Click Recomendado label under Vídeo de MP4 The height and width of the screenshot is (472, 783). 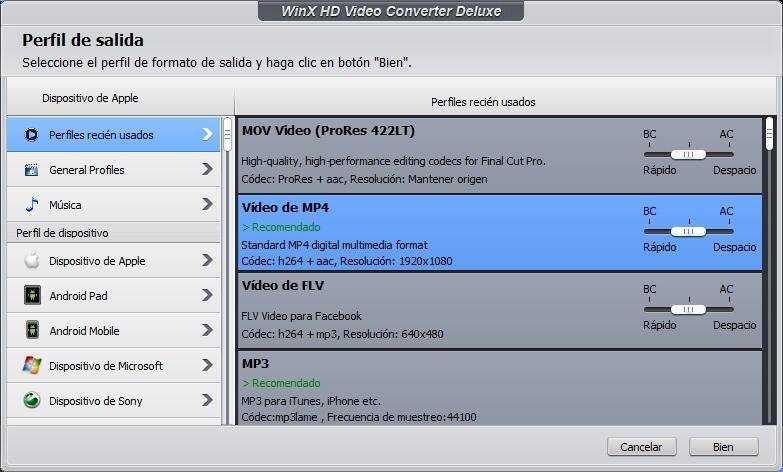click(281, 227)
